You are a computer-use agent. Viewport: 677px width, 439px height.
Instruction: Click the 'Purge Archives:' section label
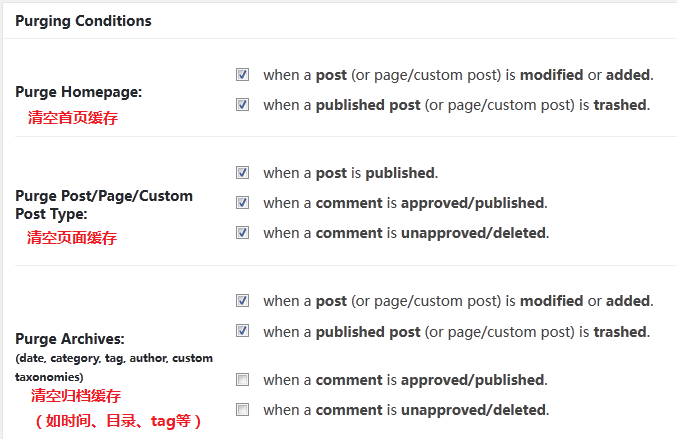[70, 340]
